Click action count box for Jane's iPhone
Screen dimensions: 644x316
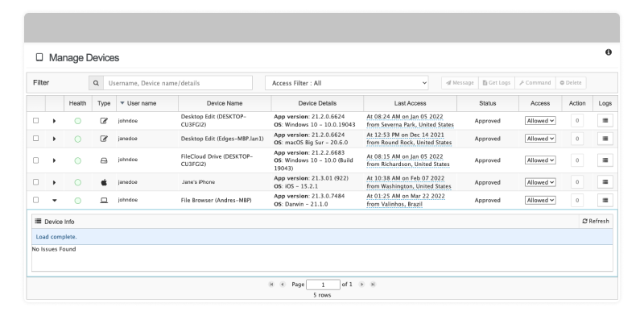(x=577, y=182)
